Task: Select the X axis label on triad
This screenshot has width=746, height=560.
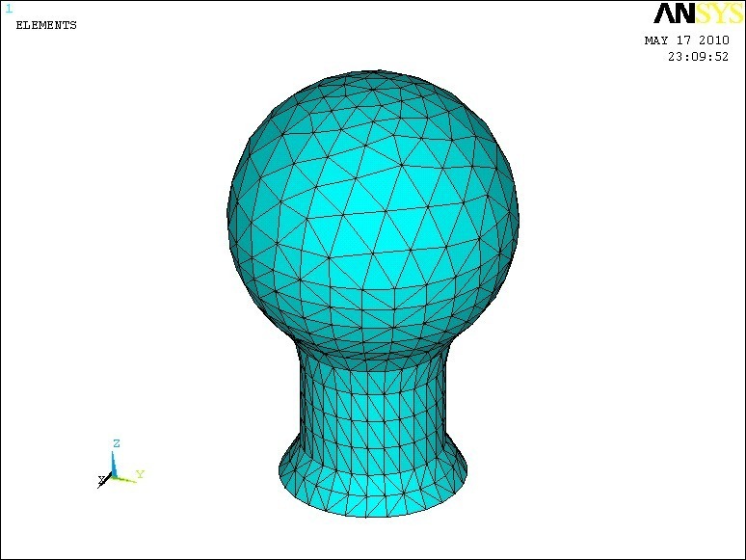Action: click(100, 479)
